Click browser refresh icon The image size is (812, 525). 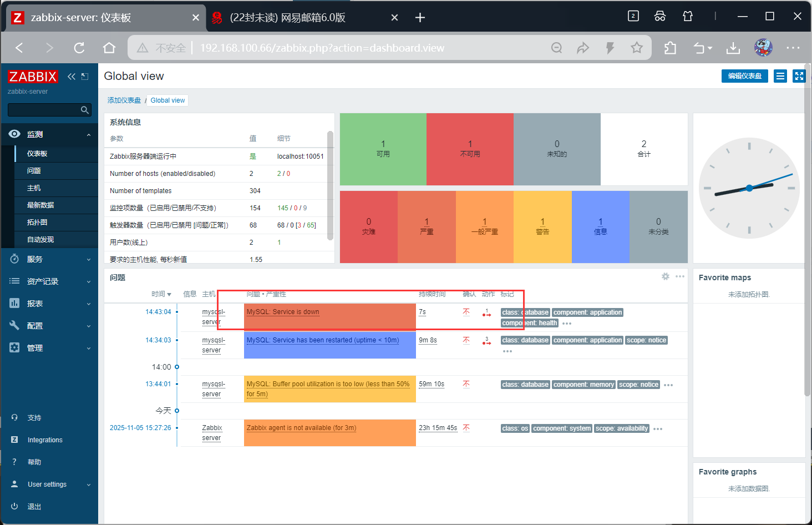[x=79, y=48]
